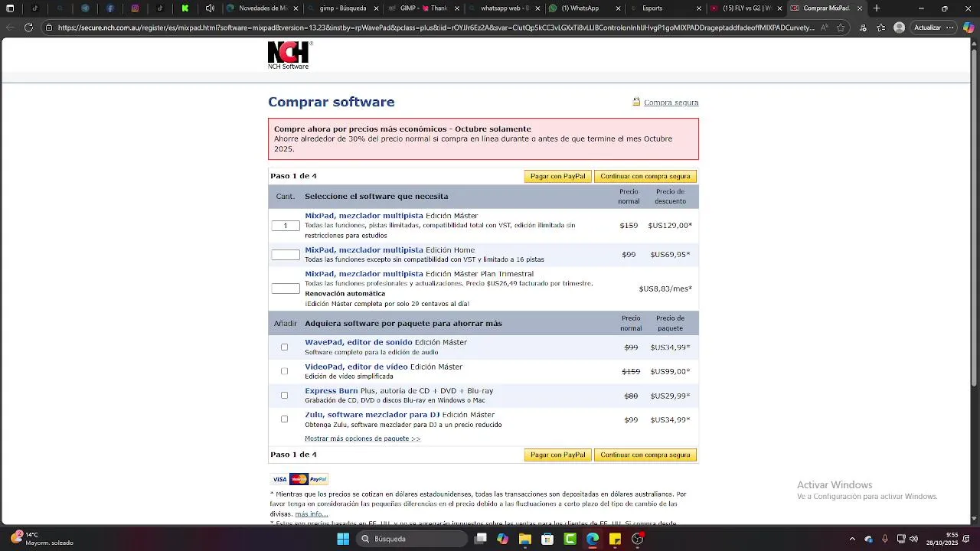Viewport: 980px width, 551px height.
Task: Switch to the (1) WhatsApp tab
Action: coord(583,8)
